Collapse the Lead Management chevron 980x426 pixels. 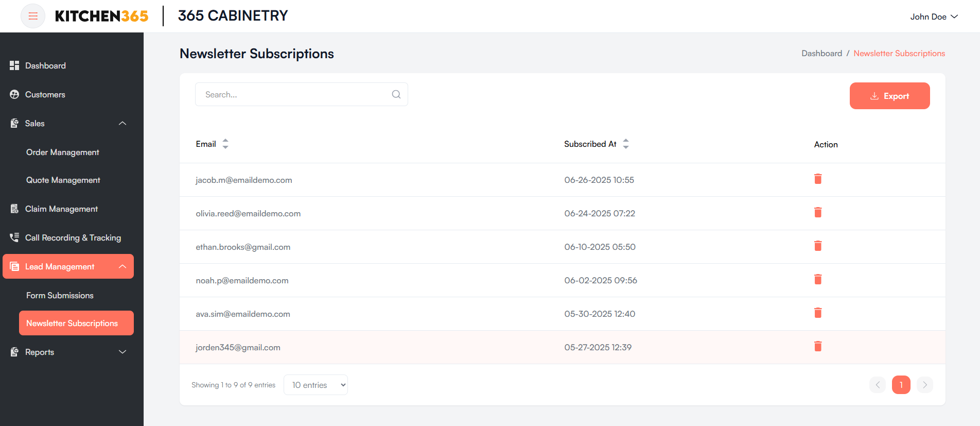(x=122, y=266)
